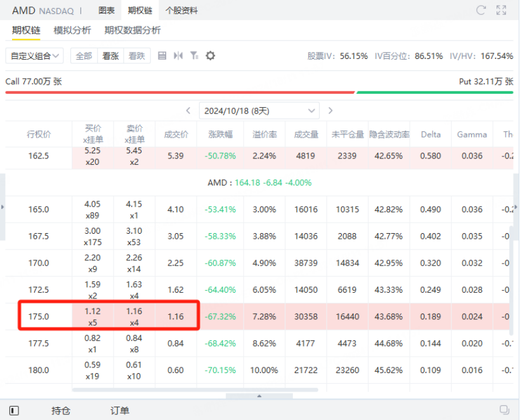Image resolution: width=520 pixels, height=420 pixels.
Task: Select the 175.0 strike row
Action: (x=259, y=316)
